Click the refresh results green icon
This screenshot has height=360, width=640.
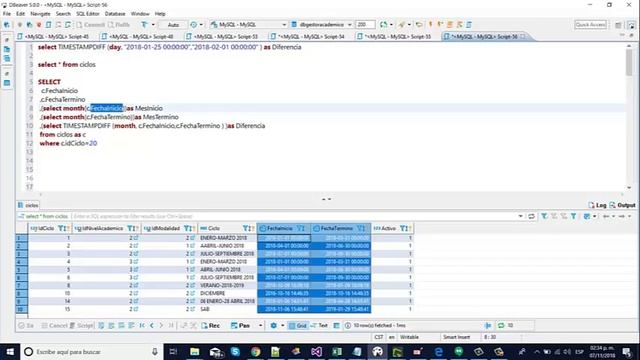[501, 326]
